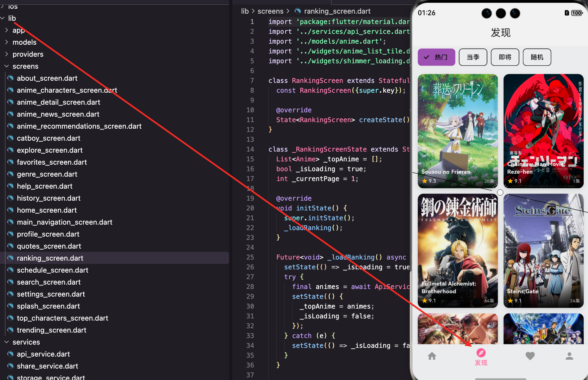Open the profile person icon

pyautogui.click(x=569, y=356)
